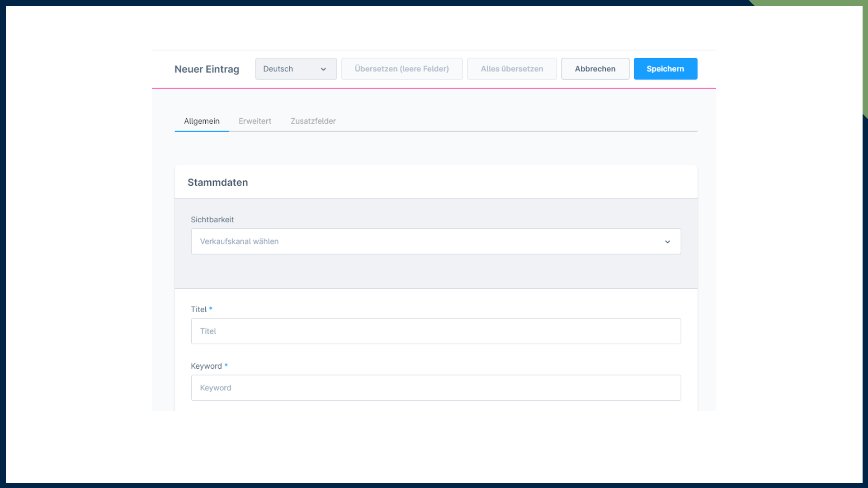Open the Erweitert tab
The width and height of the screenshot is (868, 488).
click(x=255, y=121)
